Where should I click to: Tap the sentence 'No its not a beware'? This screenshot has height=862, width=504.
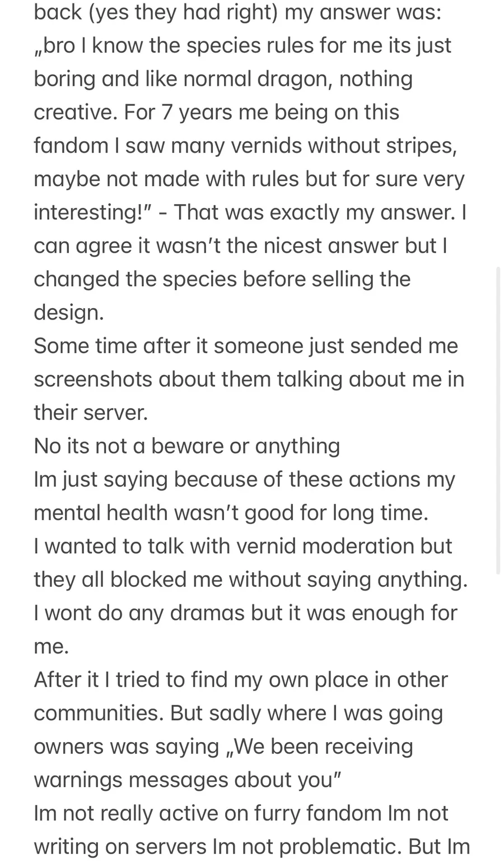pyautogui.click(x=187, y=446)
